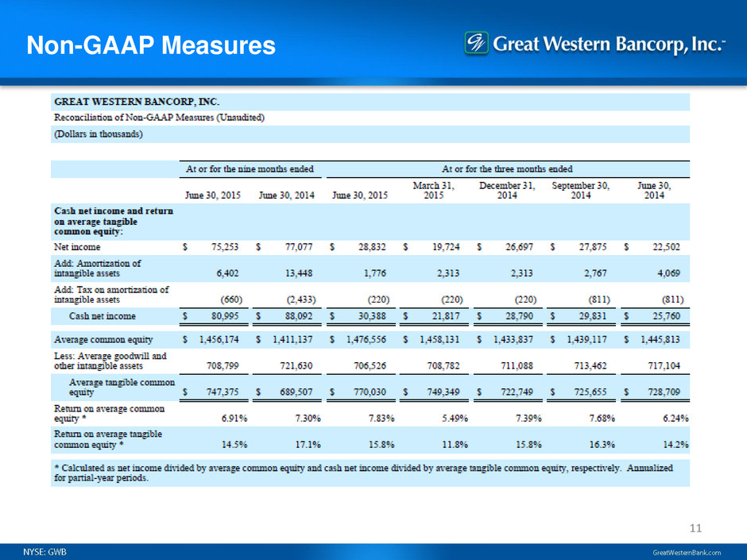Viewport: 747px width, 560px height.
Task: Click cash net income 30,388
Action: (x=372, y=316)
